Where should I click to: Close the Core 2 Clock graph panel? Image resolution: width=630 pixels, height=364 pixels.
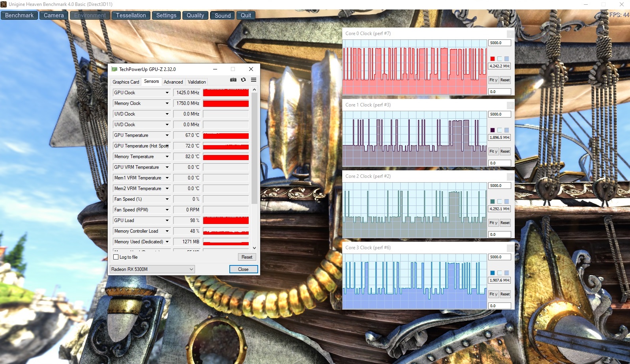tap(510, 177)
